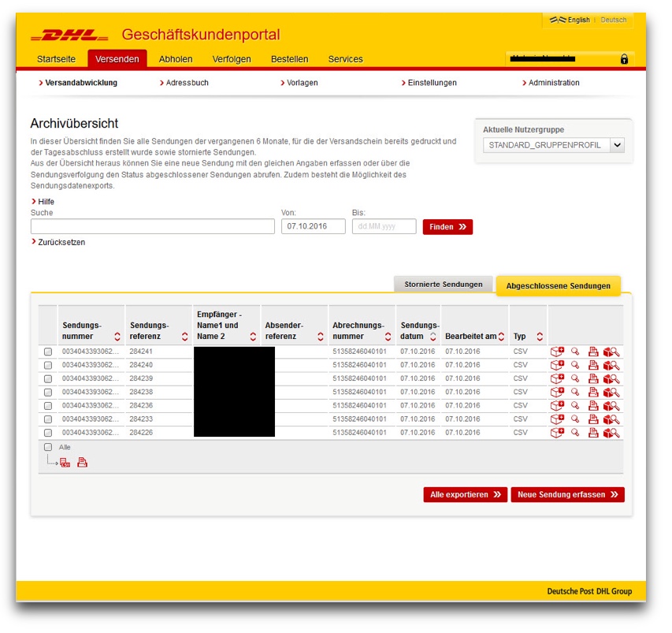The width and height of the screenshot is (672, 633).
Task: Sort by Sendungsdatum column arrows
Action: (433, 337)
